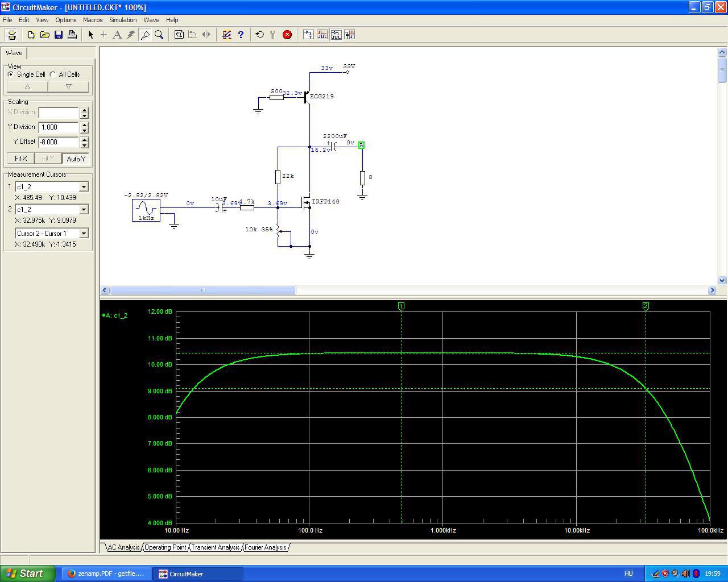This screenshot has width=728, height=582.
Task: Switch to the Transient Analysis tab
Action: [x=215, y=547]
